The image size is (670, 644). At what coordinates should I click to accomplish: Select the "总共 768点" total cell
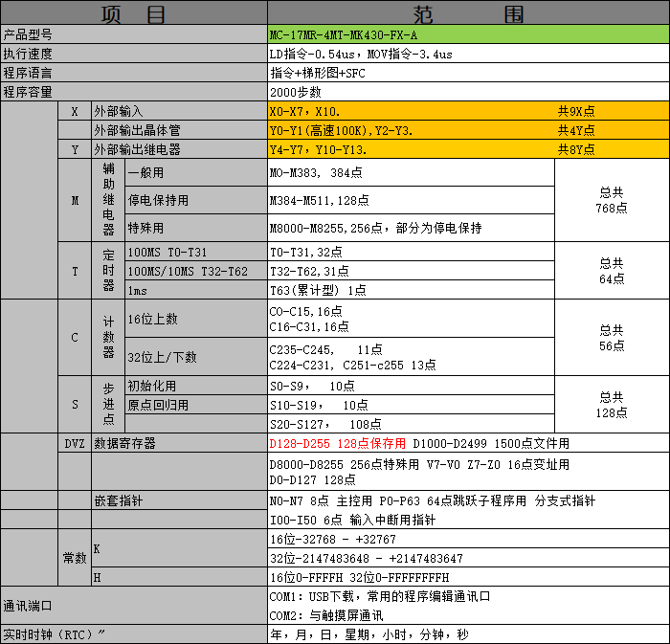pyautogui.click(x=611, y=200)
